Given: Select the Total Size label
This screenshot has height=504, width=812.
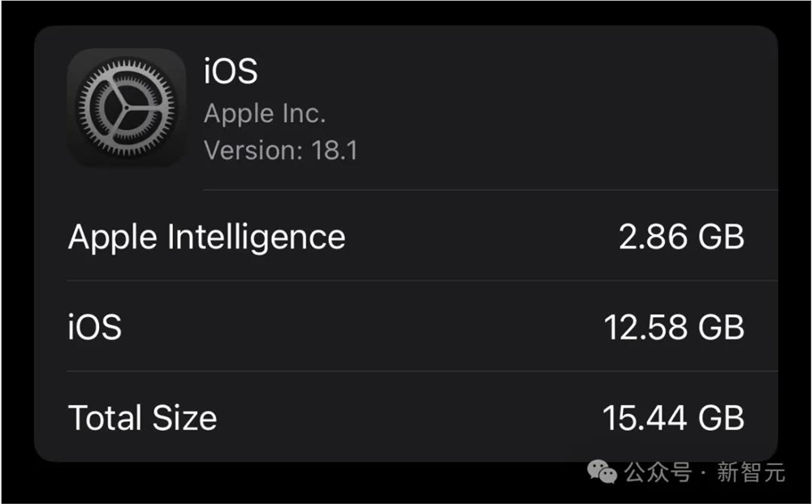Looking at the screenshot, I should pyautogui.click(x=142, y=418).
